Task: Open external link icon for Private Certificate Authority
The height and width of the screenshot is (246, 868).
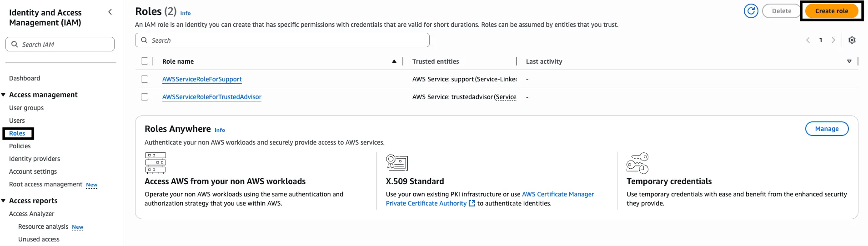Action: (472, 203)
